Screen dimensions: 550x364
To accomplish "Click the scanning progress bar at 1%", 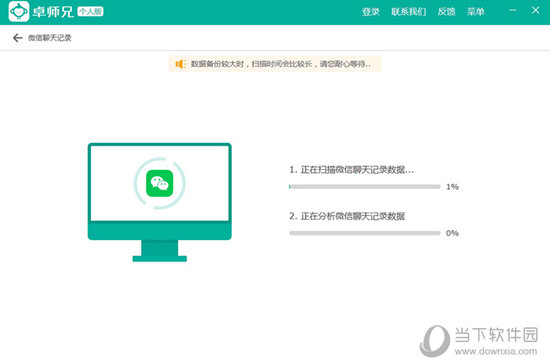I will pyautogui.click(x=364, y=187).
